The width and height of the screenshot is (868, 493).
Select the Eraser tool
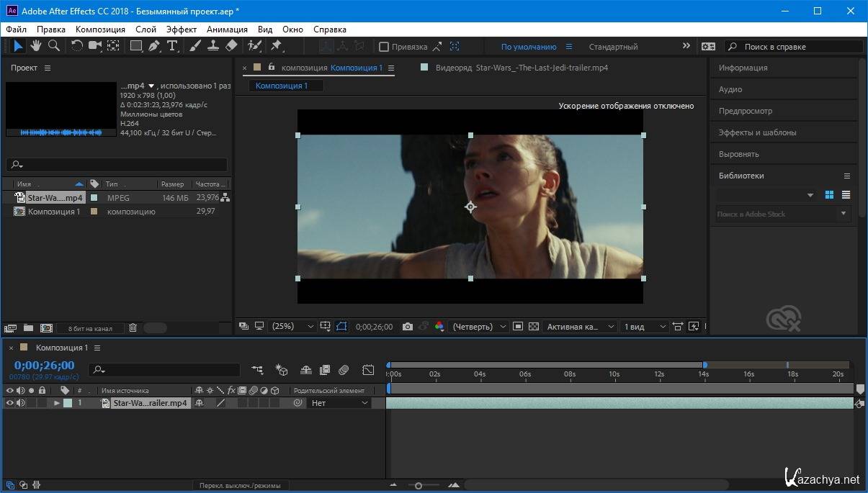[x=231, y=46]
